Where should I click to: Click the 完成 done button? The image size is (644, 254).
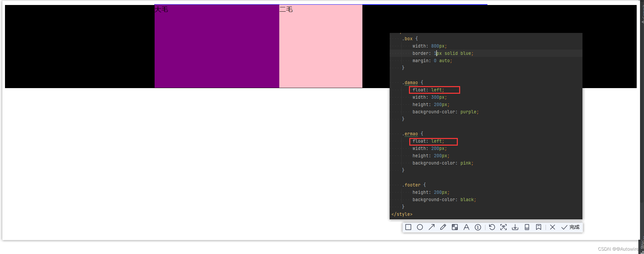571,227
